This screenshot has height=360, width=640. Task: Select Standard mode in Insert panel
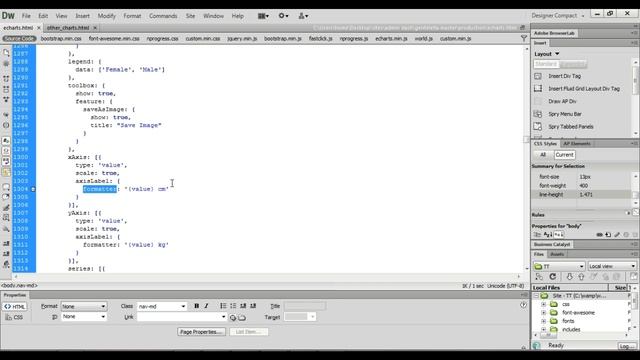(546, 64)
